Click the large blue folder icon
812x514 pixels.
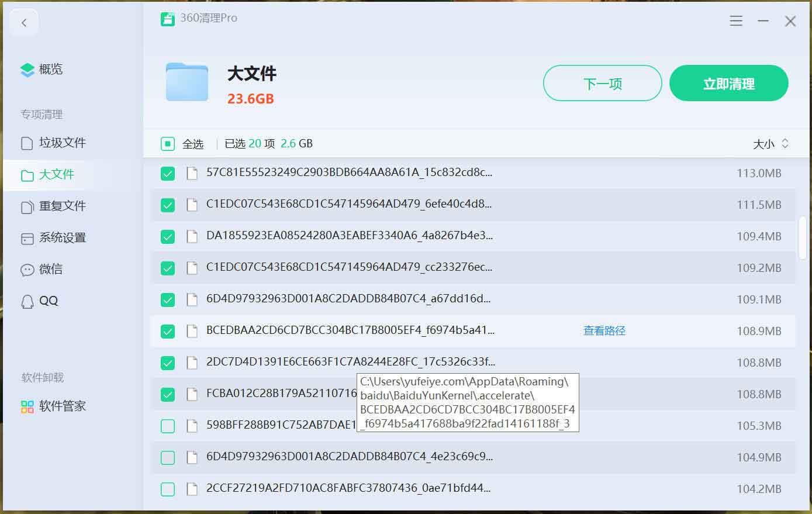[187, 82]
